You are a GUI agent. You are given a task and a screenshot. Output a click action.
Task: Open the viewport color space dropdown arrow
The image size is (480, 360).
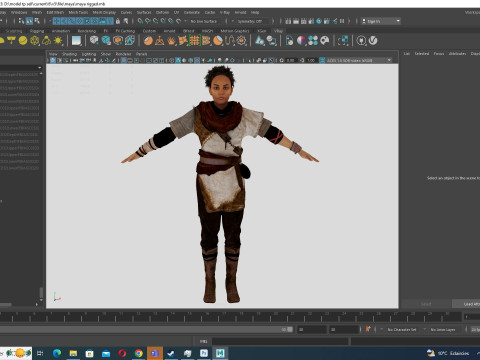[x=389, y=60]
